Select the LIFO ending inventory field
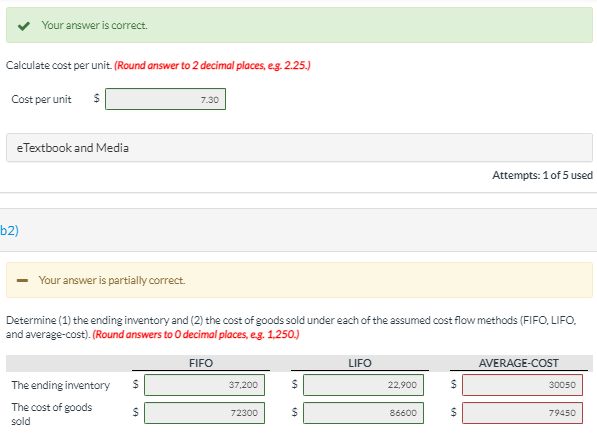Image resolution: width=597 pixels, height=438 pixels. click(363, 385)
